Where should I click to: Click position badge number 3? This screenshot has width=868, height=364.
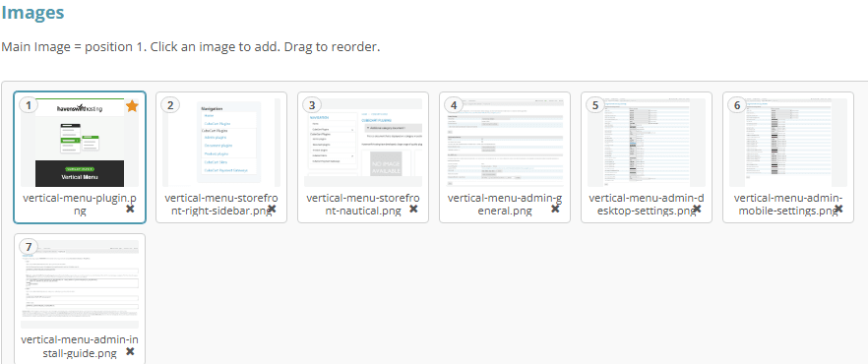coord(312,105)
